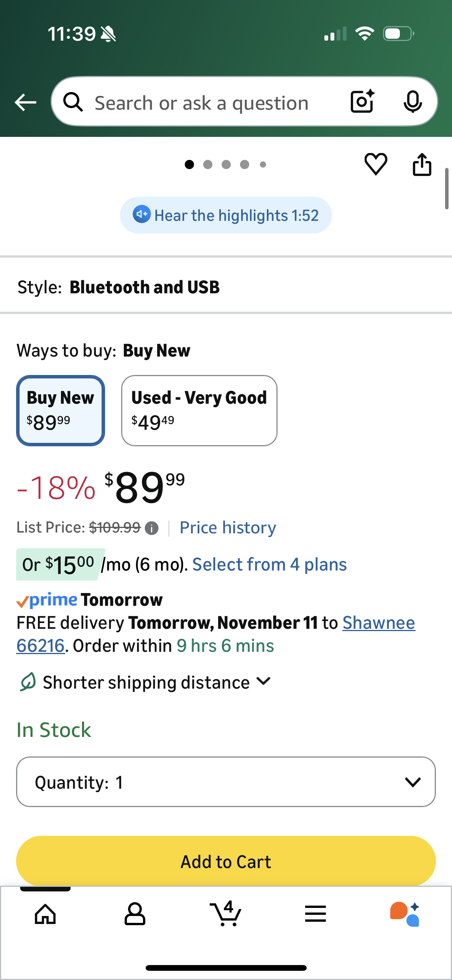Select the Buy New option
The height and width of the screenshot is (980, 452).
coord(61,410)
